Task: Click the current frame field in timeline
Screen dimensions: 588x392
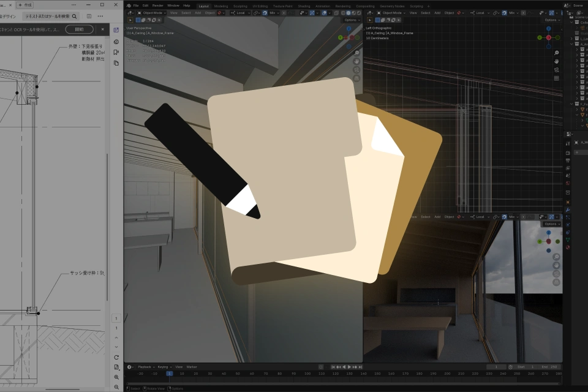Action: [x=496, y=367]
